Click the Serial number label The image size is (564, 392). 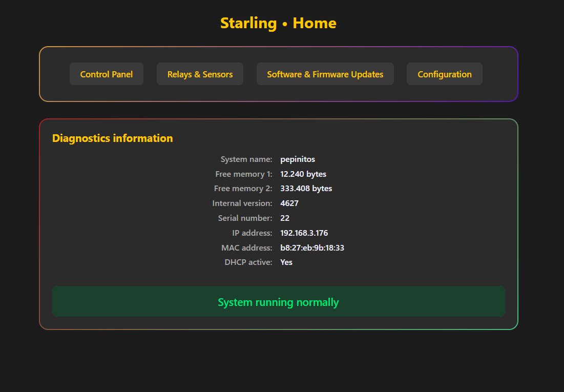click(245, 218)
